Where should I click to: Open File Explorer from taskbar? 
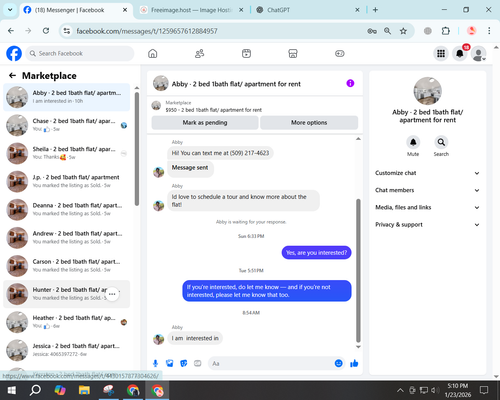point(84,390)
